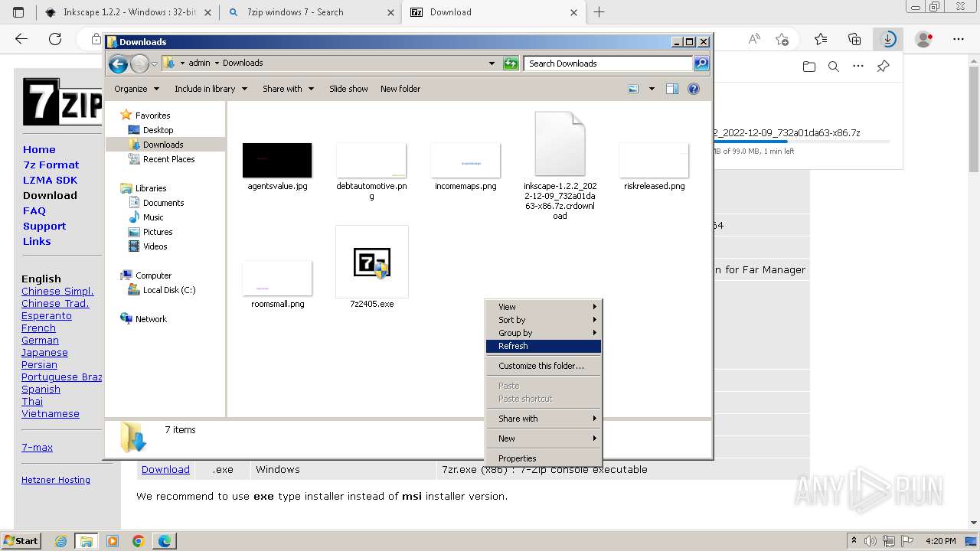Select the agentsvalue.jpg thumbnail
This screenshot has height=551, width=980.
click(277, 160)
